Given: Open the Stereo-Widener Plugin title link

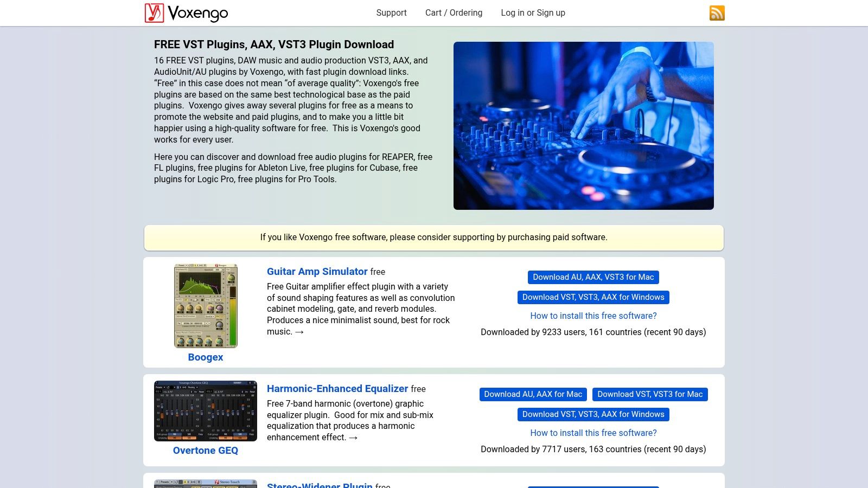Looking at the screenshot, I should tap(320, 485).
